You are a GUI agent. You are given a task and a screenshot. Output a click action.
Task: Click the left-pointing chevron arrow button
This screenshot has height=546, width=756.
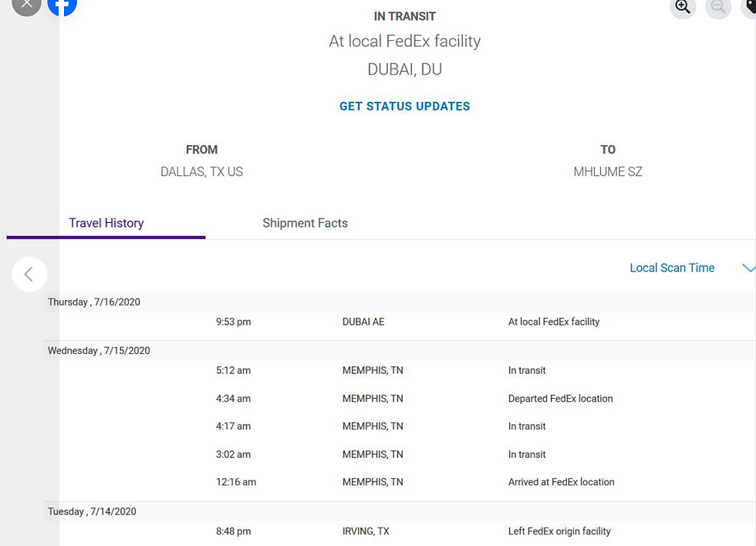(29, 274)
